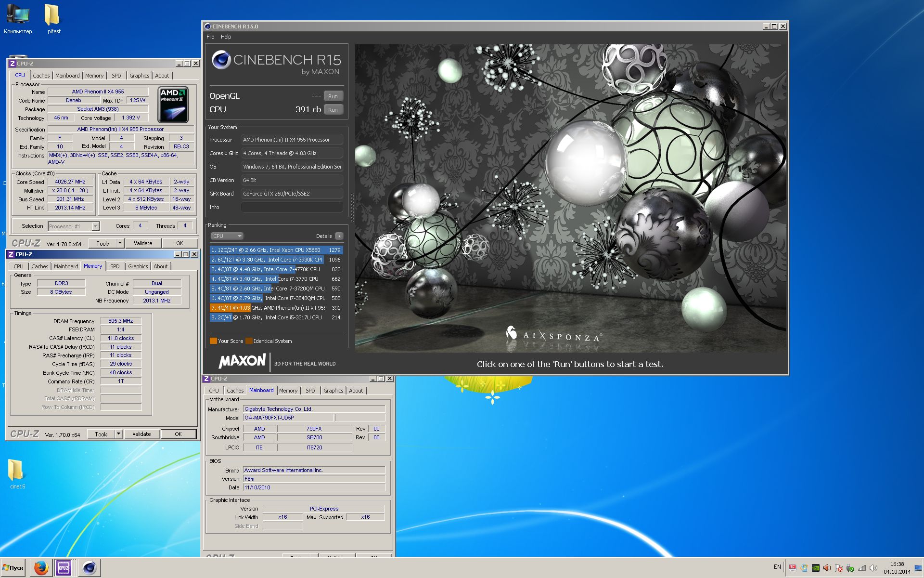Click the DRAM Frequency value 805.3 MHz
Screen dimensions: 924x578
pos(121,321)
